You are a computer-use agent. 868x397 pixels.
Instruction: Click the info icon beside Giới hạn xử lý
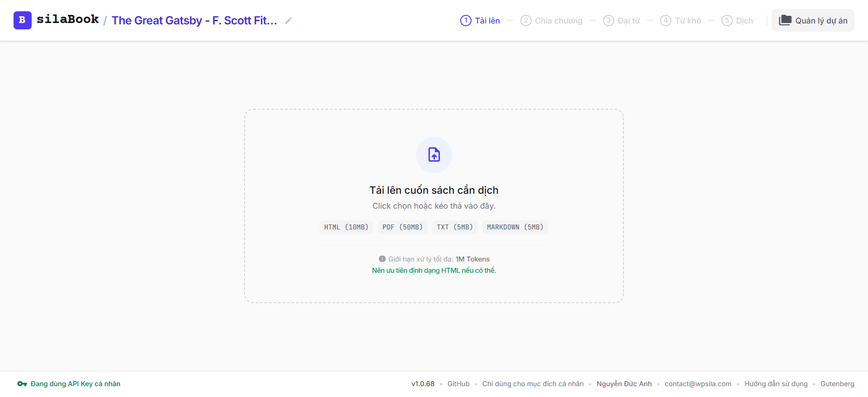pyautogui.click(x=382, y=259)
